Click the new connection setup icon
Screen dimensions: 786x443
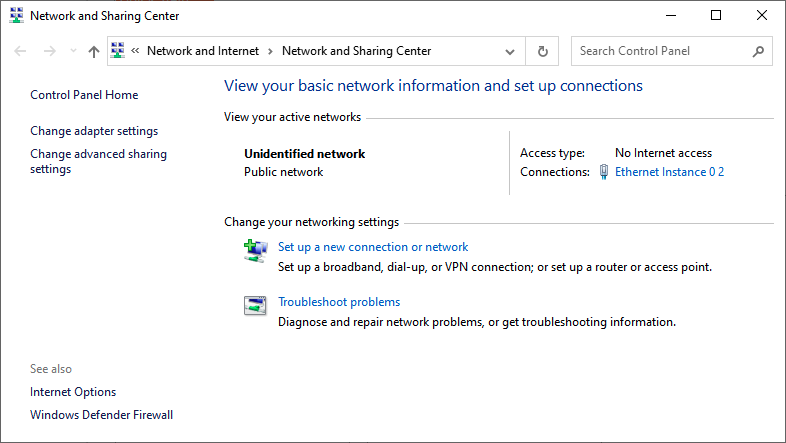256,251
